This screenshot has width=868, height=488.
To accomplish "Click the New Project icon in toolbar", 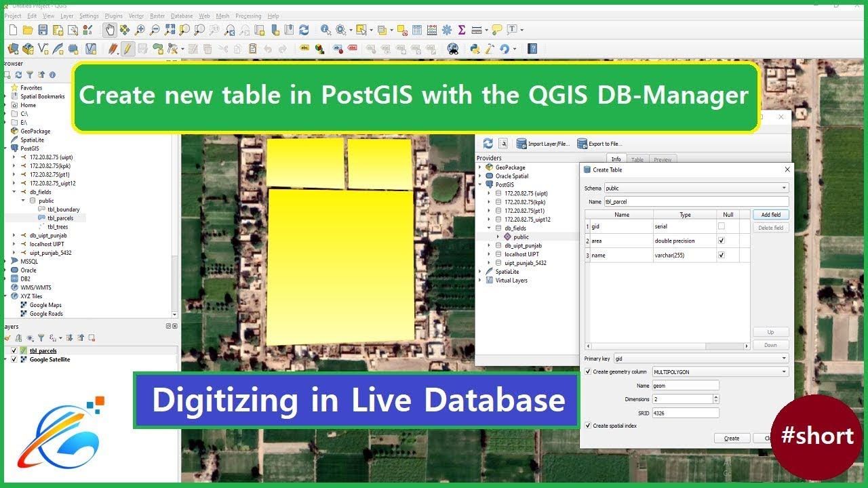I will pyautogui.click(x=13, y=30).
